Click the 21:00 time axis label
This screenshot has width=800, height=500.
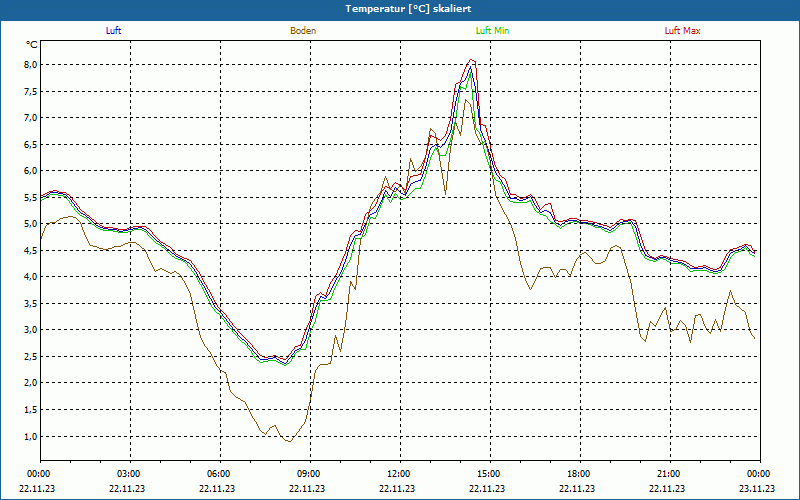point(668,474)
